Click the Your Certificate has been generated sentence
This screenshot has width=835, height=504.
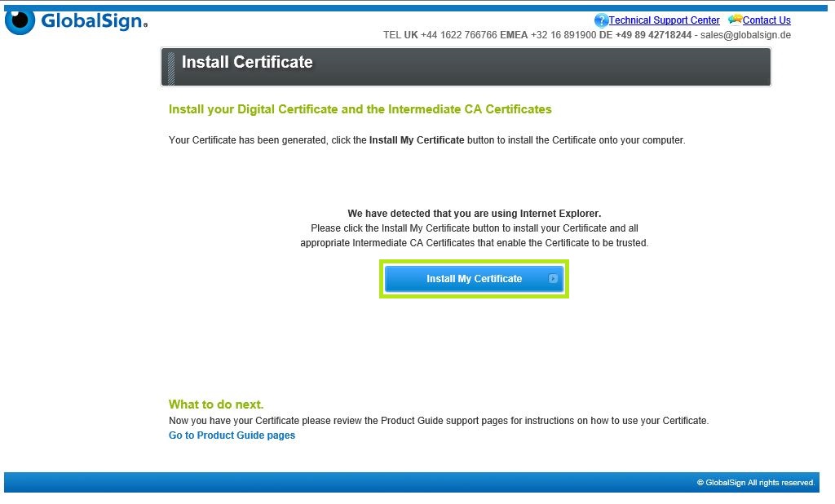coord(426,140)
